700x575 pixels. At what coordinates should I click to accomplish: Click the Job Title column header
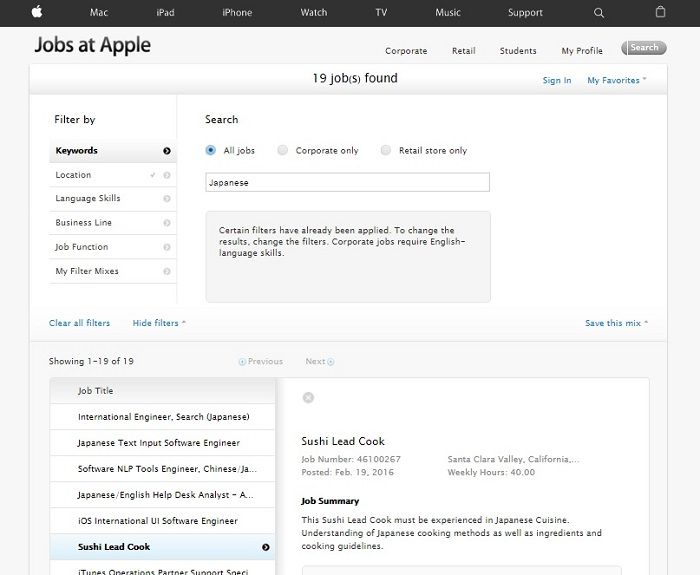click(162, 391)
